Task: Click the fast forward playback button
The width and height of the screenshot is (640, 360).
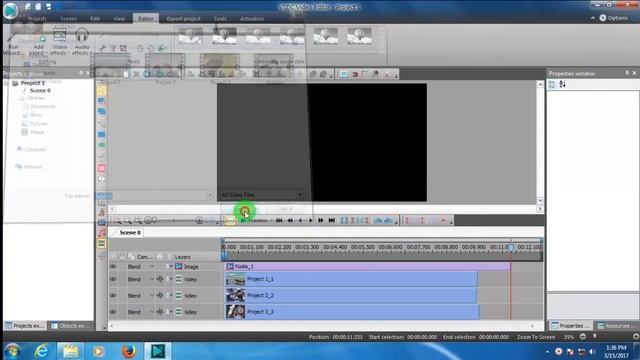Action: [x=321, y=220]
